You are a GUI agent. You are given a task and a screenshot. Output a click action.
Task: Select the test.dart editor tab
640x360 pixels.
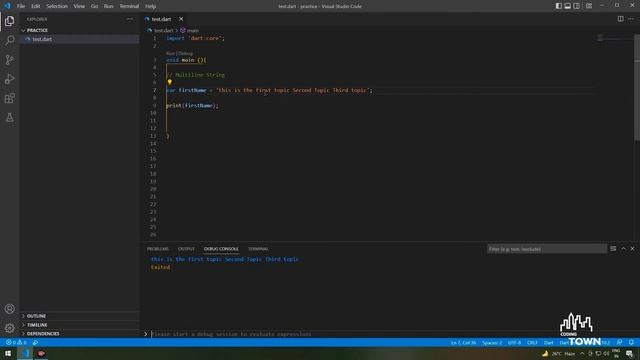(x=161, y=19)
